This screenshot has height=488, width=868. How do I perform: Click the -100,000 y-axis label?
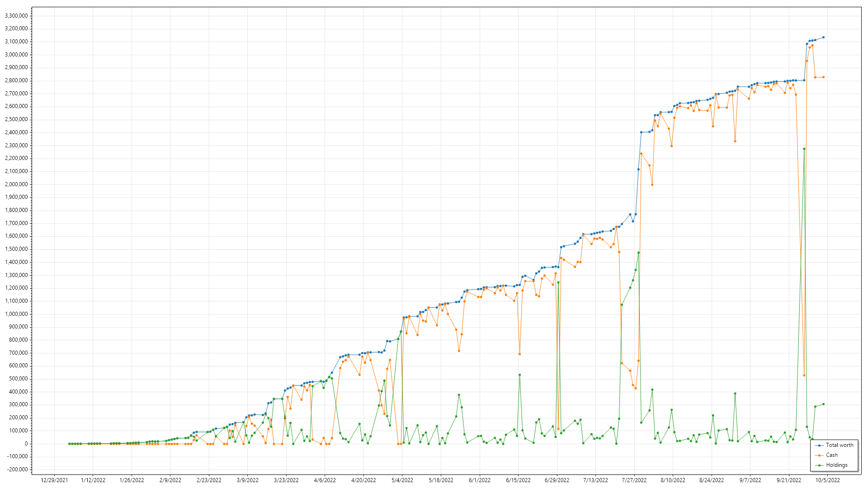pyautogui.click(x=17, y=456)
